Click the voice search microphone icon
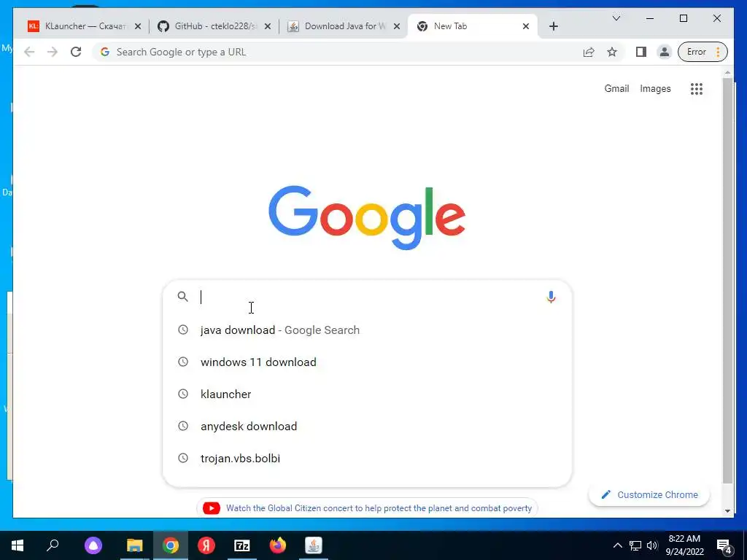Screen dimensions: 747x560 551,297
